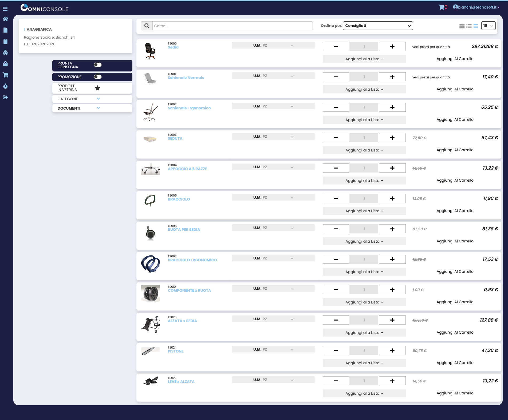Open the timer icon in the sidebar
508x420 pixels.
(x=5, y=86)
